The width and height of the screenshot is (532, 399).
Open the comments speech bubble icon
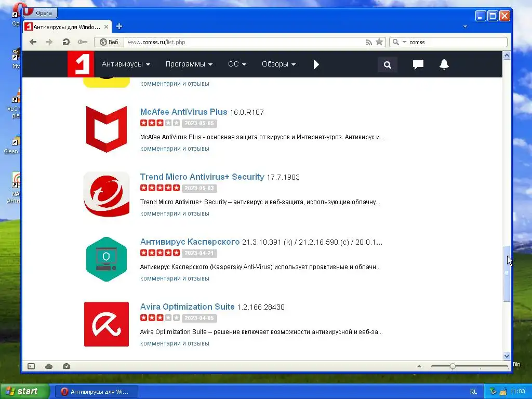(418, 64)
